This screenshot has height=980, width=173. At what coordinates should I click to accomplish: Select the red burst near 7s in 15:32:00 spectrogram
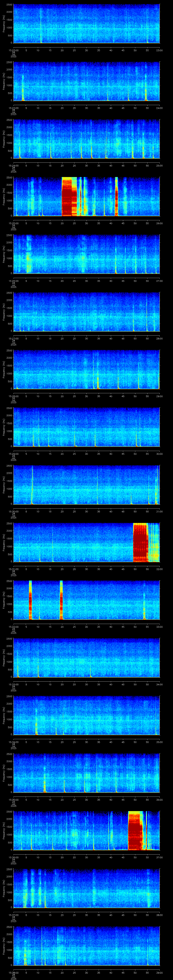pos(30,600)
